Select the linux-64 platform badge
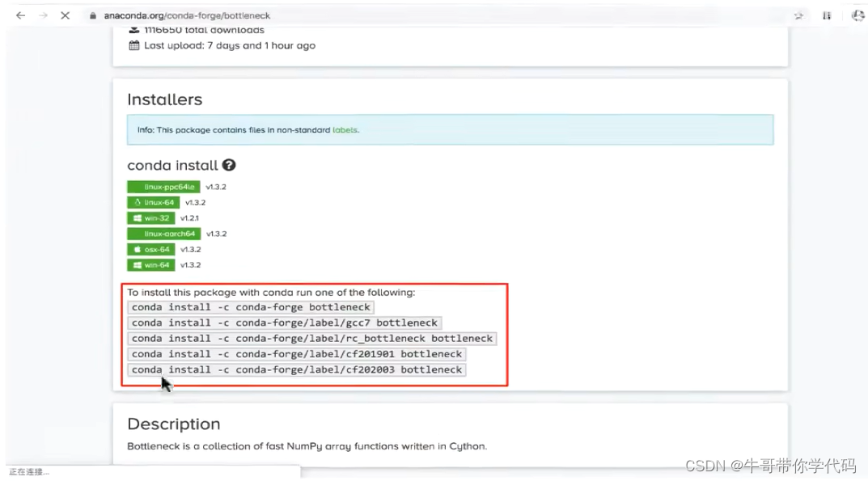The height and width of the screenshot is (481, 868). click(x=154, y=203)
